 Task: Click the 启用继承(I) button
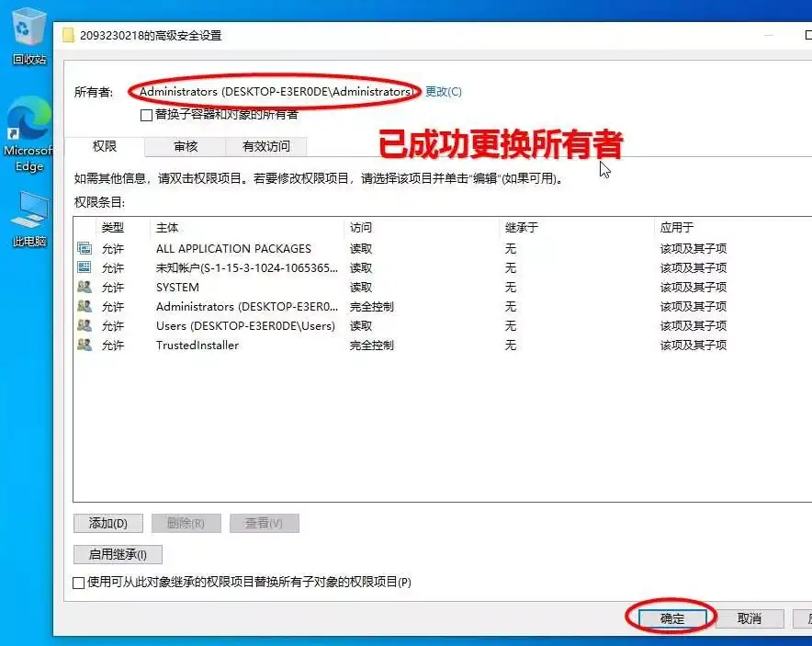[x=118, y=554]
